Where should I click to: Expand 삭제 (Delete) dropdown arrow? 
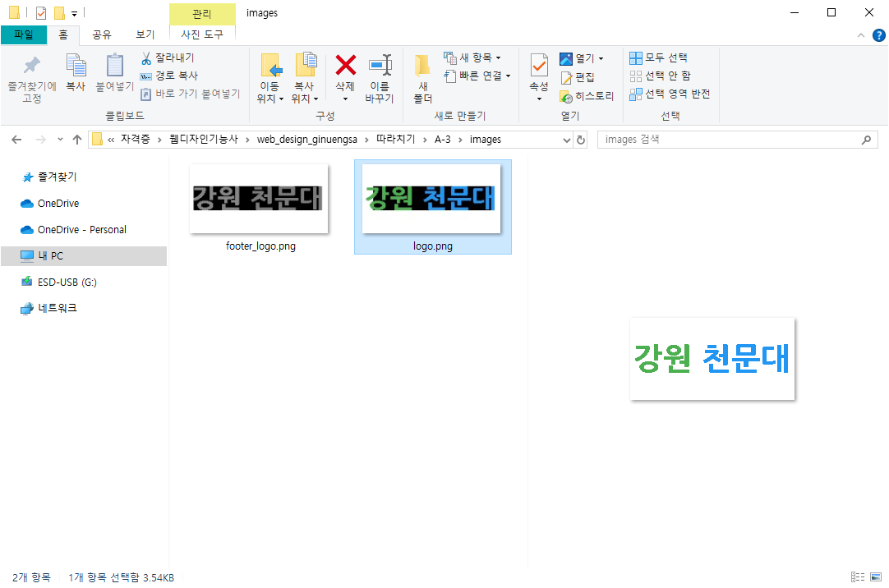(345, 99)
